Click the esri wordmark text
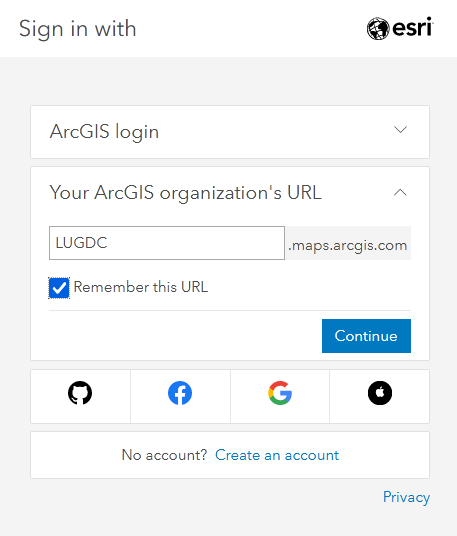The width and height of the screenshot is (457, 536). coord(413,27)
